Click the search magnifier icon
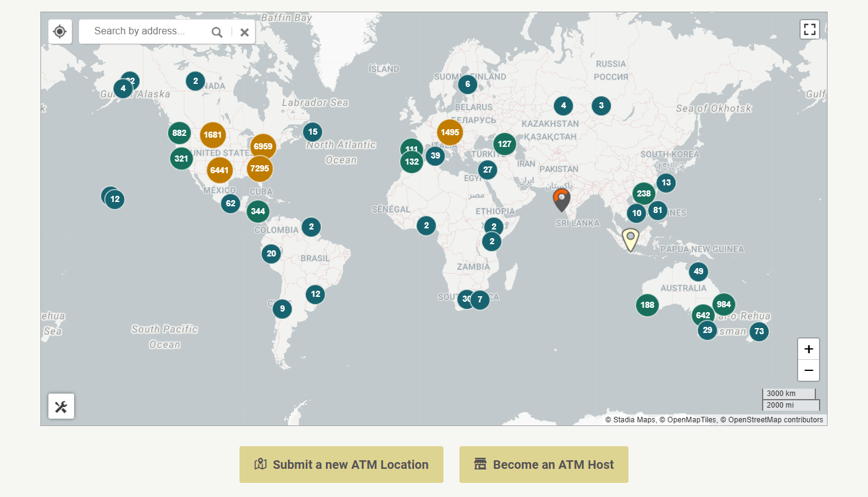Viewport: 868px width, 497px height. click(217, 32)
